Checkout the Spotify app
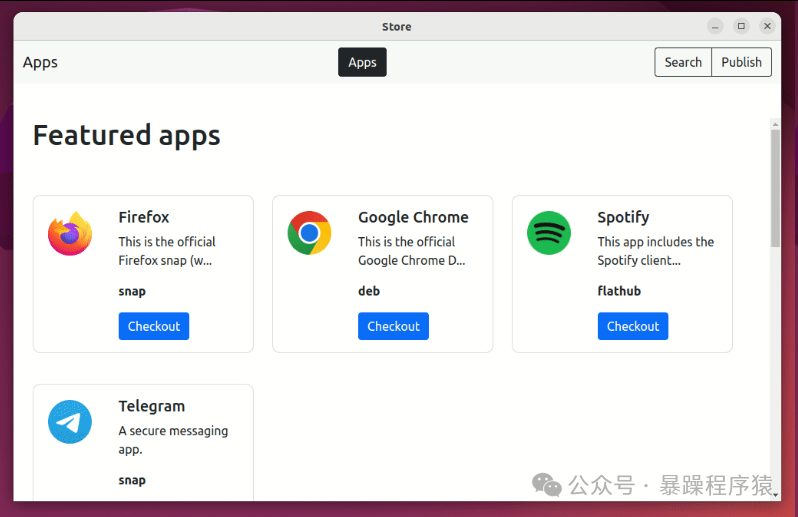This screenshot has height=517, width=798. coord(633,326)
